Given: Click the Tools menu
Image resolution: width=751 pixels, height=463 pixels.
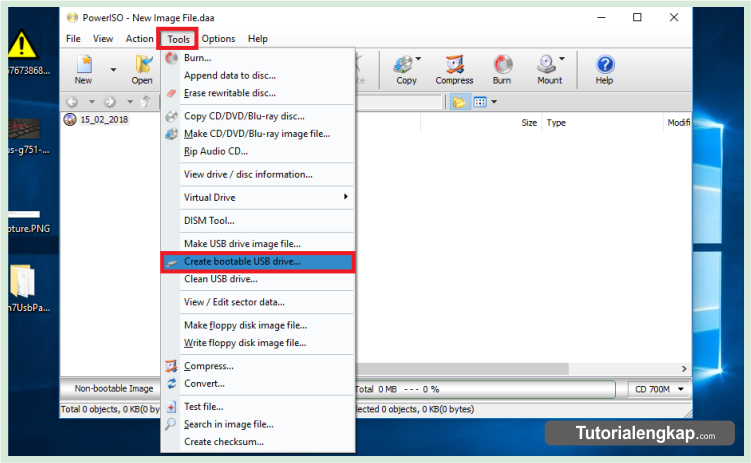Looking at the screenshot, I should [178, 39].
